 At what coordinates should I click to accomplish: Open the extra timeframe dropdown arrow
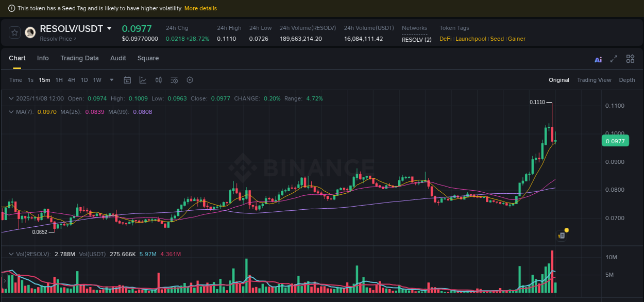pos(111,80)
